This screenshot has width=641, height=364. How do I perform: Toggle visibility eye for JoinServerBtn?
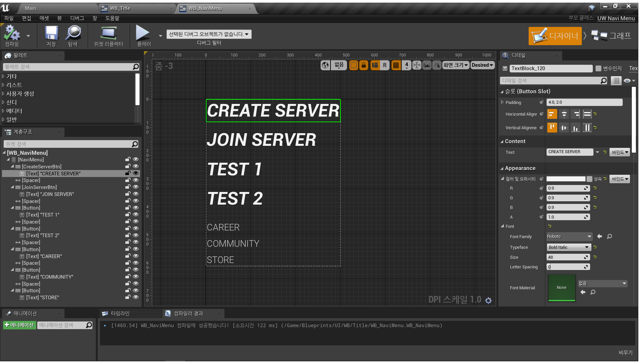(x=136, y=187)
